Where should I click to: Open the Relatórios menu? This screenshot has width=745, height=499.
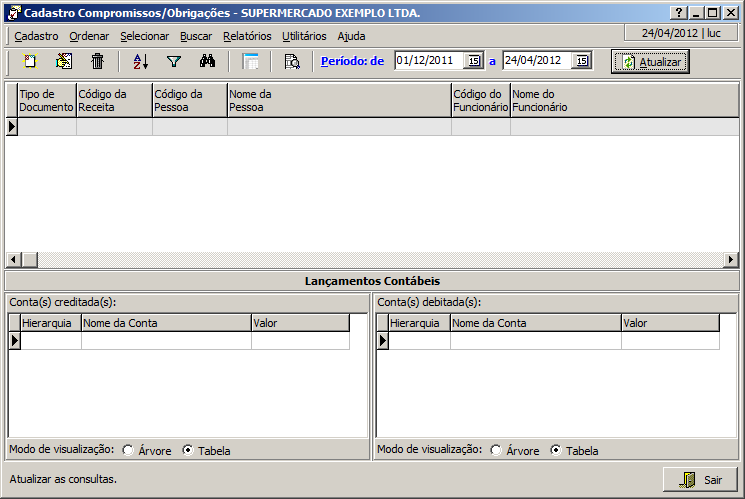(x=247, y=35)
